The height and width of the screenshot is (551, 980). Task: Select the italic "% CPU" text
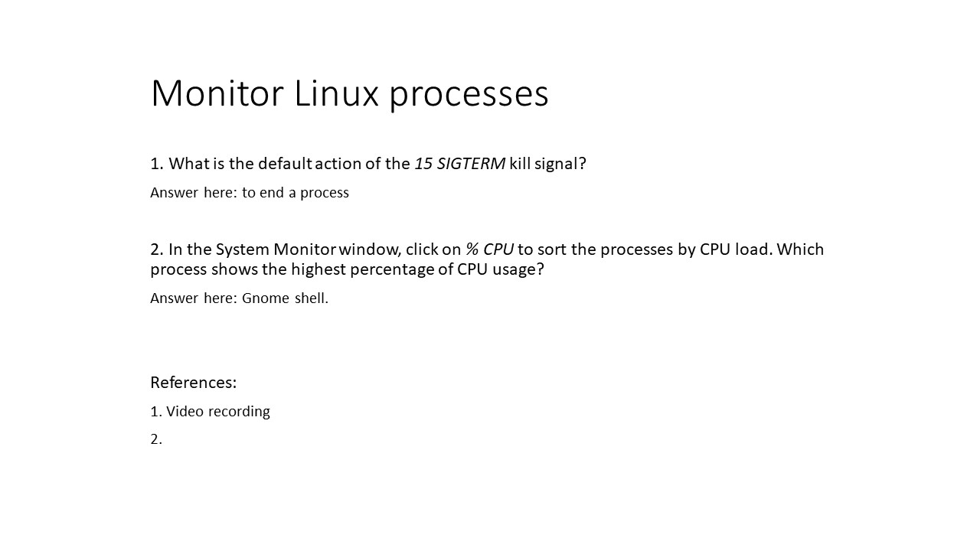click(489, 249)
